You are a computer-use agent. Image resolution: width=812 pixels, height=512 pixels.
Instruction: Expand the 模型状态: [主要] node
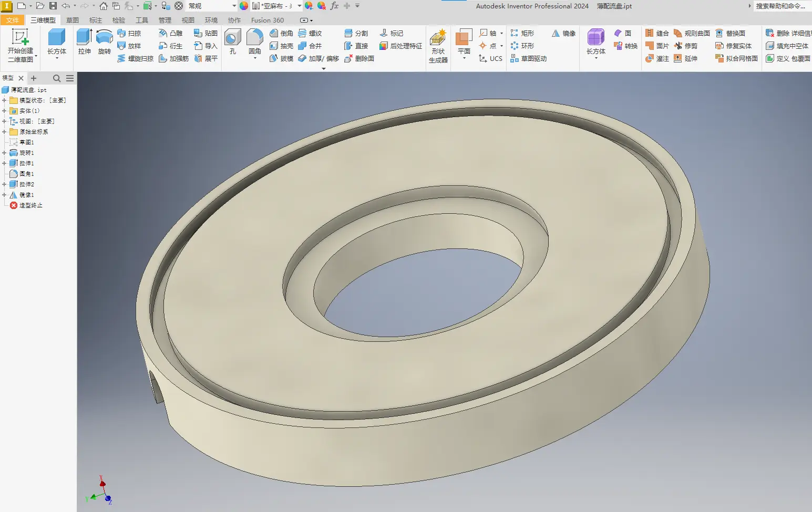click(4, 100)
